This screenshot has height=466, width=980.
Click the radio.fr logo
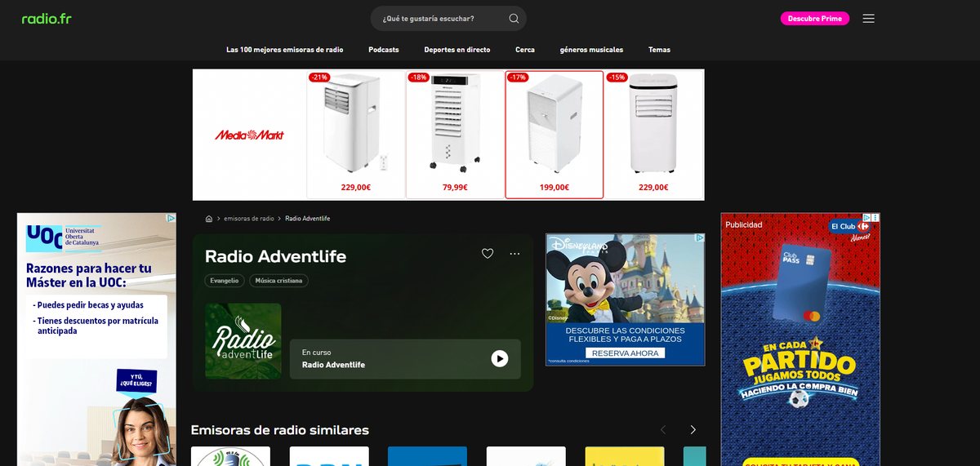click(47, 19)
